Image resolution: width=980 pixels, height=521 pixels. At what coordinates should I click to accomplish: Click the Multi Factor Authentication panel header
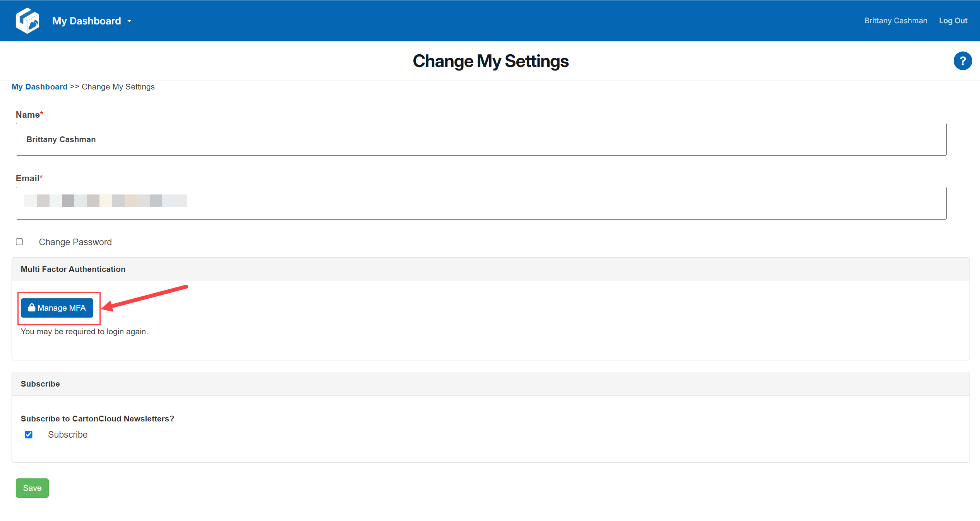pyautogui.click(x=73, y=269)
